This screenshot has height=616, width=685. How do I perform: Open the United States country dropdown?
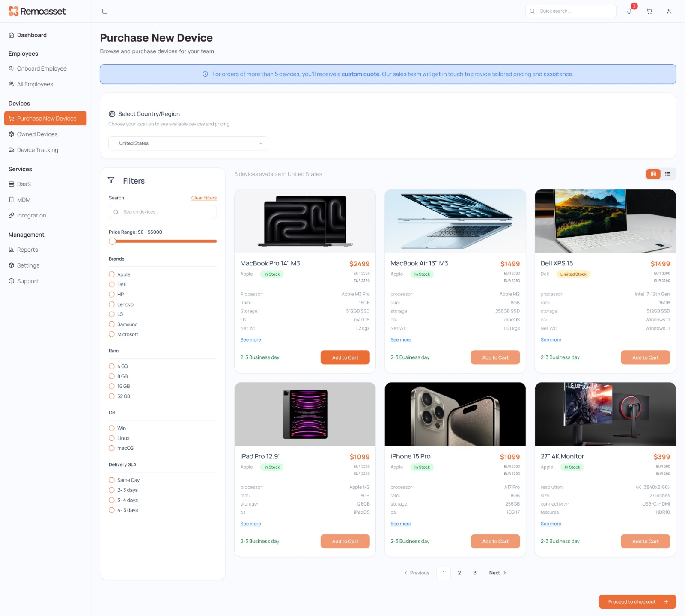pos(188,143)
